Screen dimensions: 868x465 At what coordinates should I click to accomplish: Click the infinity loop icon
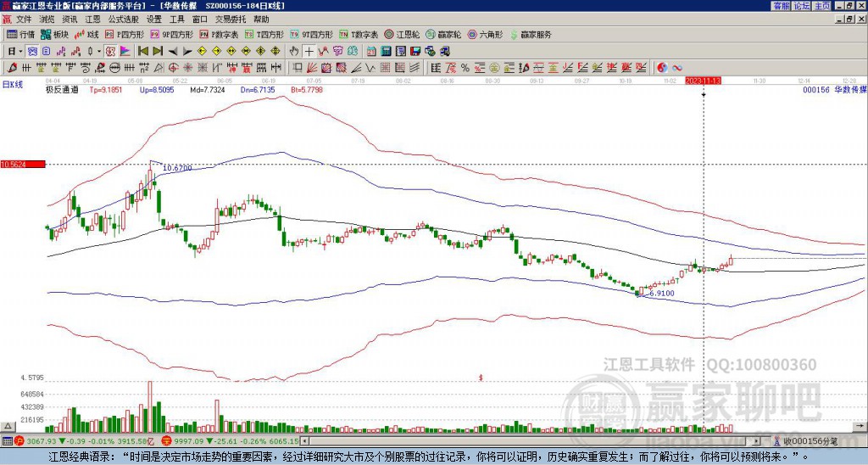pyautogui.click(x=676, y=68)
